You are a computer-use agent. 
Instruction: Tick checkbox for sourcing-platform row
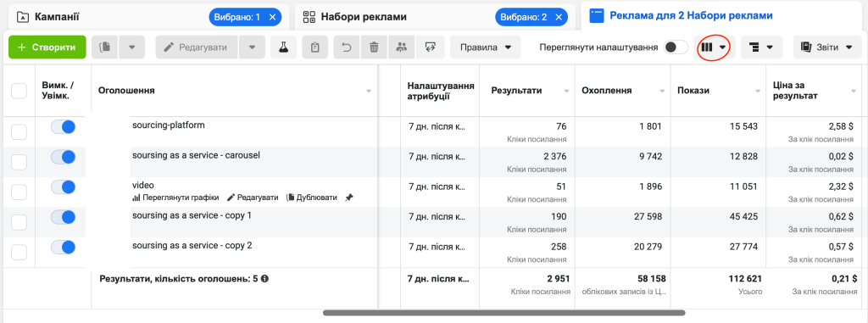(19, 132)
